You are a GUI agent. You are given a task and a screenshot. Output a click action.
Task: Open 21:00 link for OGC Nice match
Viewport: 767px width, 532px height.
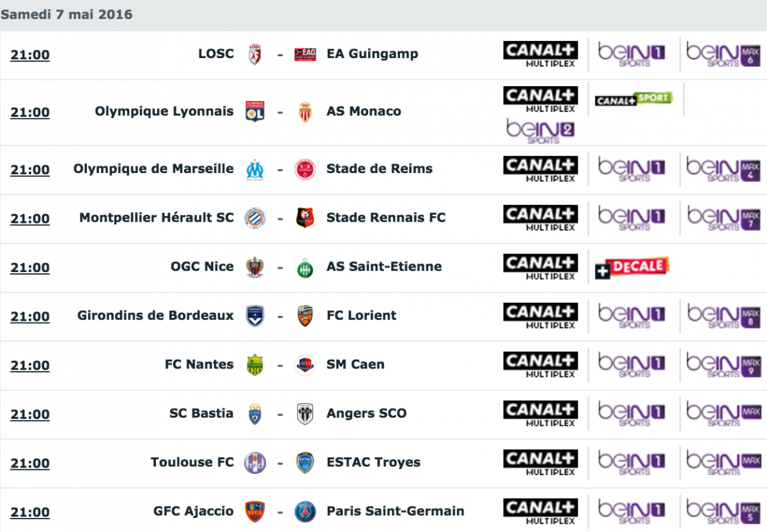[30, 268]
